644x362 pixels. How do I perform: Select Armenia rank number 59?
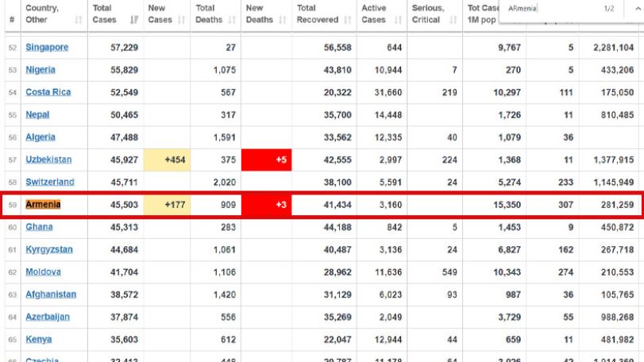(x=13, y=205)
